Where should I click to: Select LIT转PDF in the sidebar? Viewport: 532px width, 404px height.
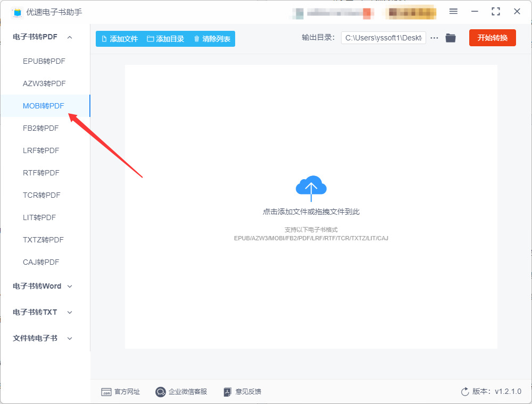(45, 217)
